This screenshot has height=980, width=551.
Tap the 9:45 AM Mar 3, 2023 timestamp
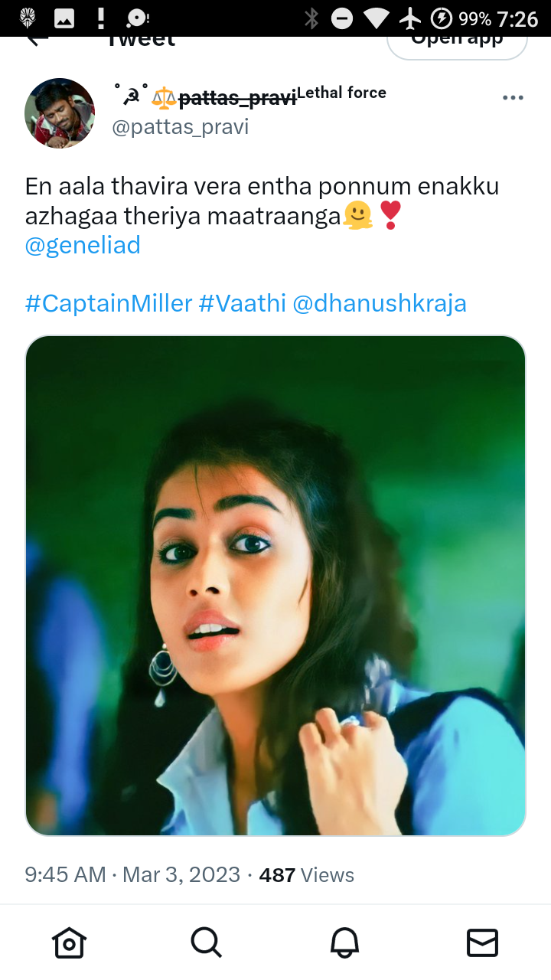(x=132, y=875)
